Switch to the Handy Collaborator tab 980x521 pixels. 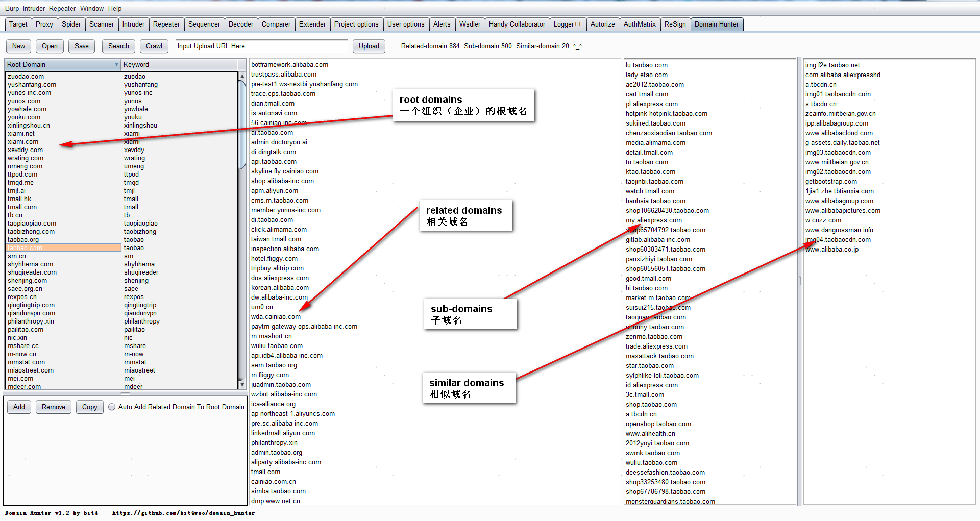pyautogui.click(x=517, y=24)
